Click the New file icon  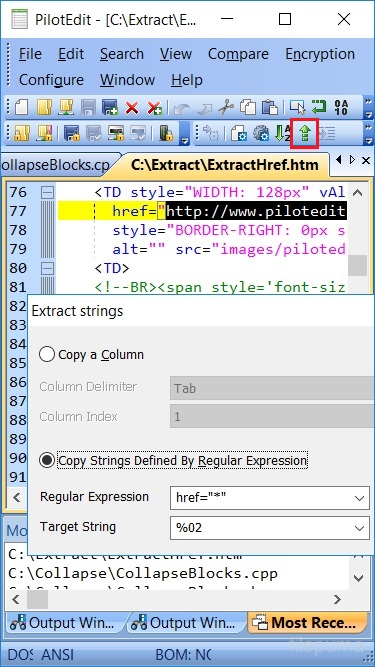point(21,108)
